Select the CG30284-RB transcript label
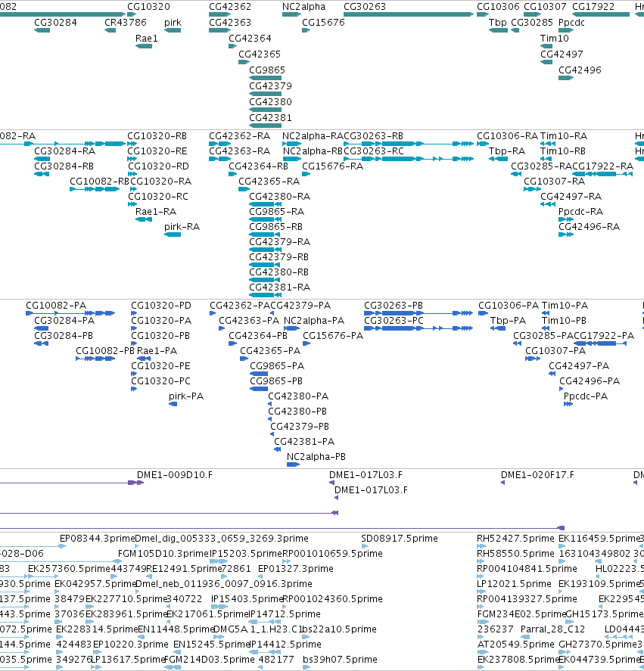 tap(64, 166)
